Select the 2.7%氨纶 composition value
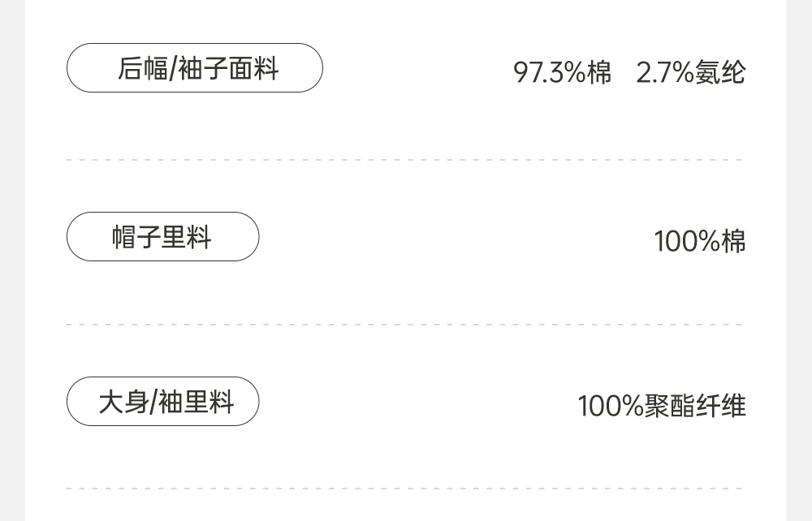This screenshot has height=521, width=812. (690, 72)
